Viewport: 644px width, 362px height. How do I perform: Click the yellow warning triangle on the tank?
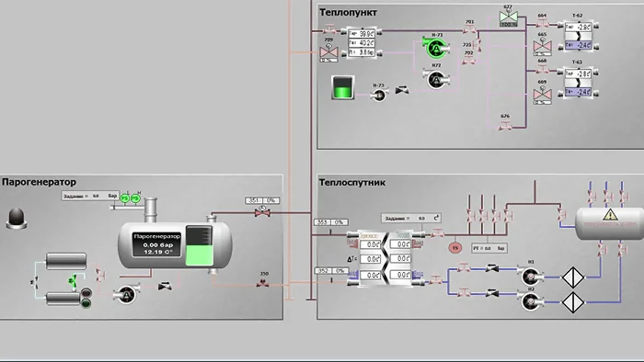click(610, 214)
